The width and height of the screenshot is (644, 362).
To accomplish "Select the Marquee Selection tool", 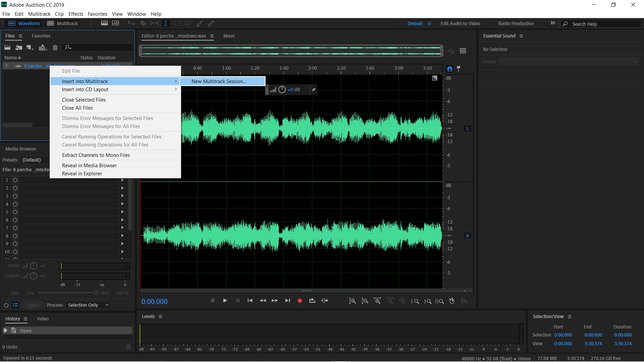I will 177,23.
